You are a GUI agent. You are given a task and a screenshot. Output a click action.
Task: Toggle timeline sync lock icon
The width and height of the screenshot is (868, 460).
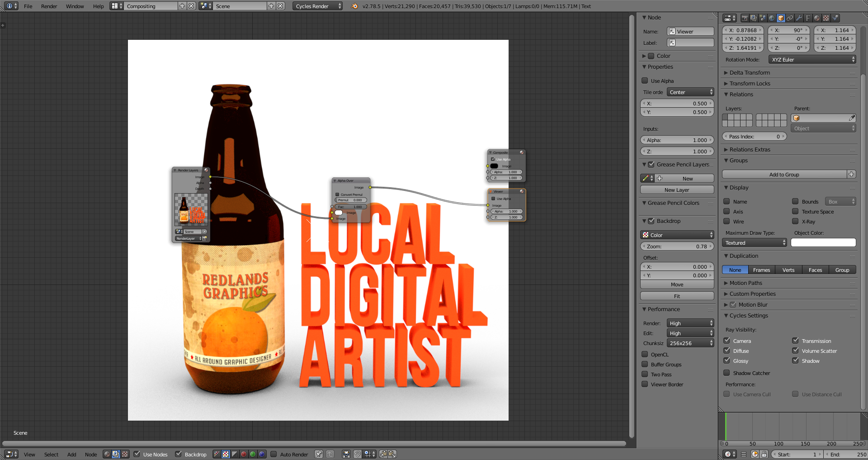[764, 454]
